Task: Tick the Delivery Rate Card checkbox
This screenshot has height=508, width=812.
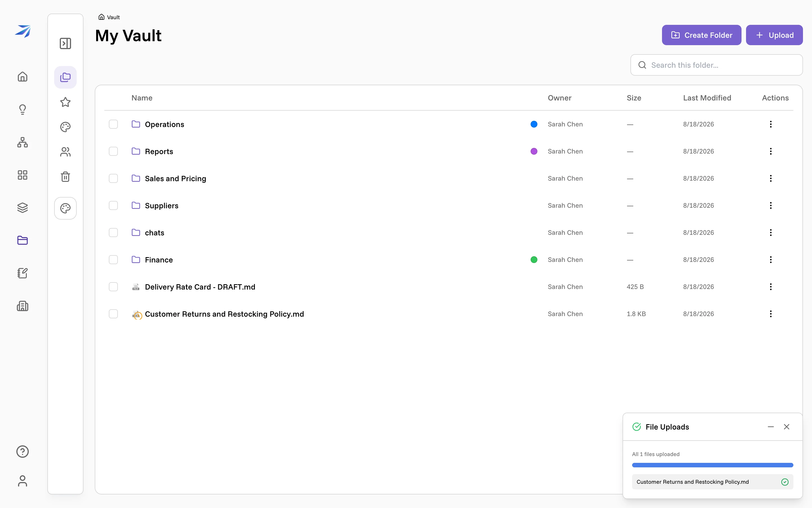Action: point(113,287)
